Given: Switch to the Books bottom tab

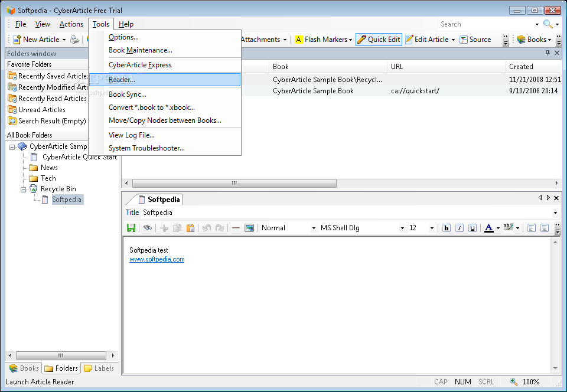Looking at the screenshot, I should pos(24,368).
